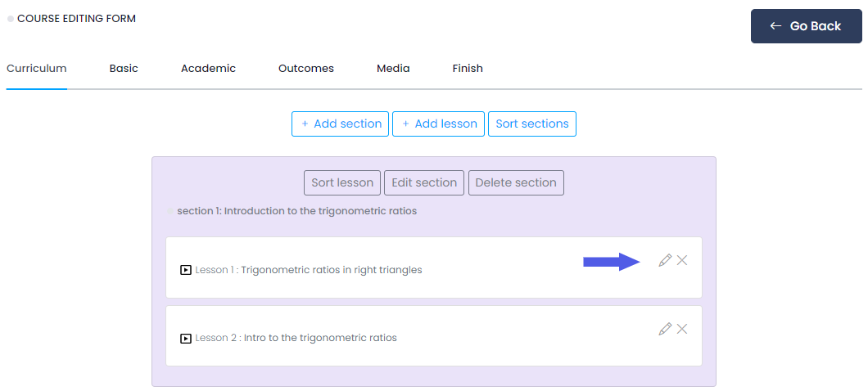Click the Go Back button
The image size is (868, 391).
806,26
